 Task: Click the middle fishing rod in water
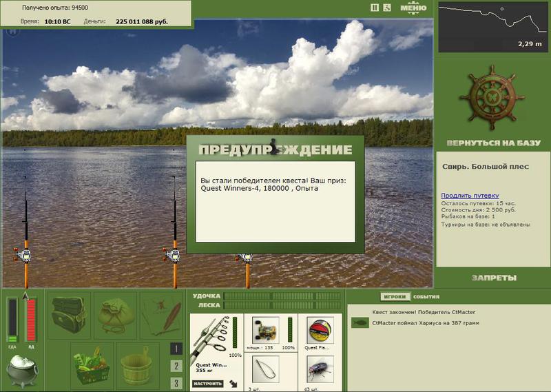click(174, 232)
